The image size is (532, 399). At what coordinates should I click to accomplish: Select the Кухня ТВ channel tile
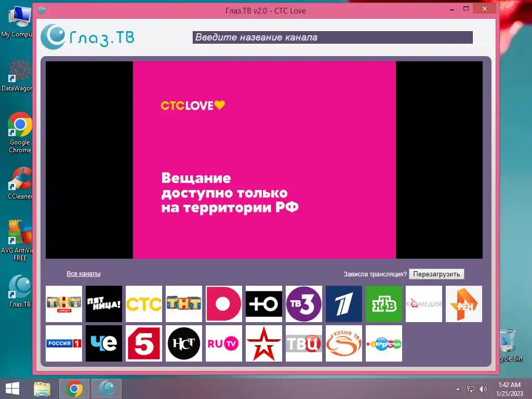point(344,343)
